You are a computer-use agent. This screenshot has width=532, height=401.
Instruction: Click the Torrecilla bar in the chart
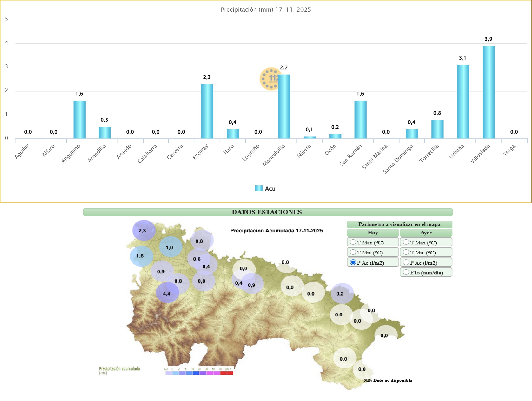pos(437,129)
